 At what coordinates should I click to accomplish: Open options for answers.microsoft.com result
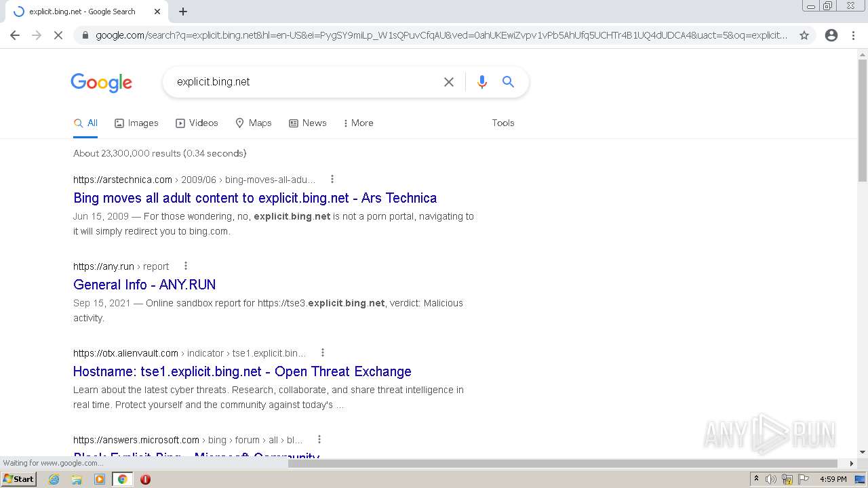pos(319,439)
